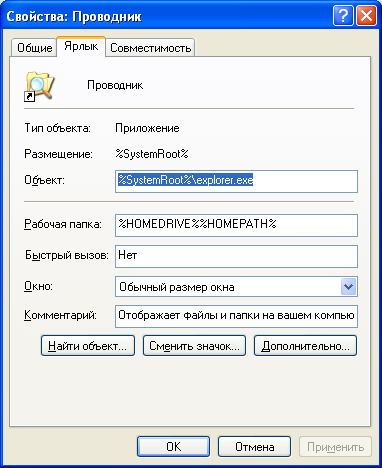This screenshot has height=468, width=382.
Task: Click the Рабочая папка: label
Action: click(x=63, y=224)
